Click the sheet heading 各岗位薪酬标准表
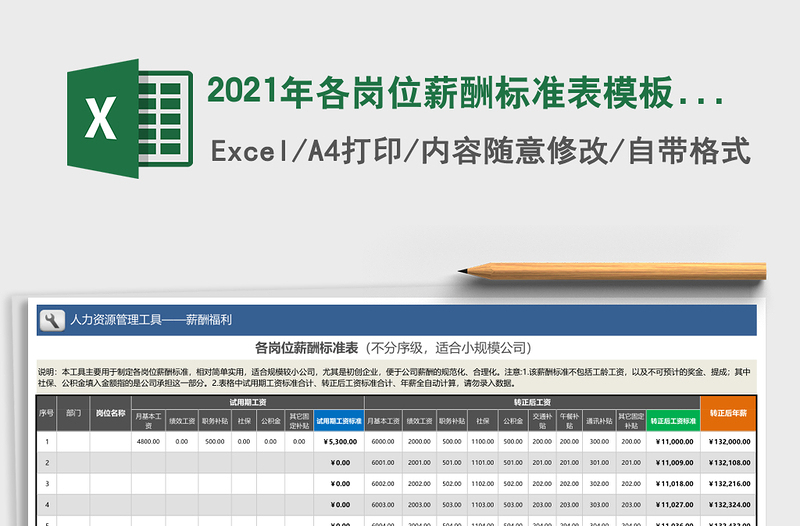 [306, 348]
